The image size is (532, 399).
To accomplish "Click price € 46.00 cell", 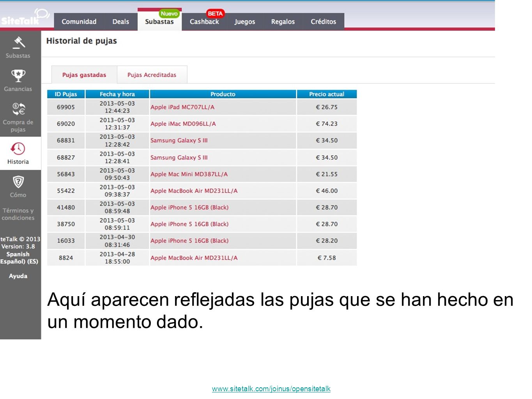I will 327,191.
